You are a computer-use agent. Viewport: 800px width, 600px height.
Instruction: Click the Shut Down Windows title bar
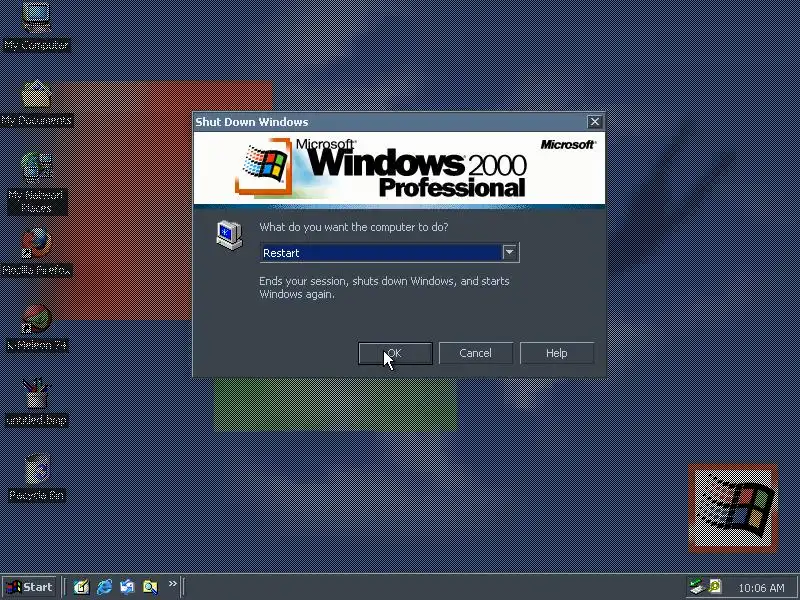tap(390, 121)
